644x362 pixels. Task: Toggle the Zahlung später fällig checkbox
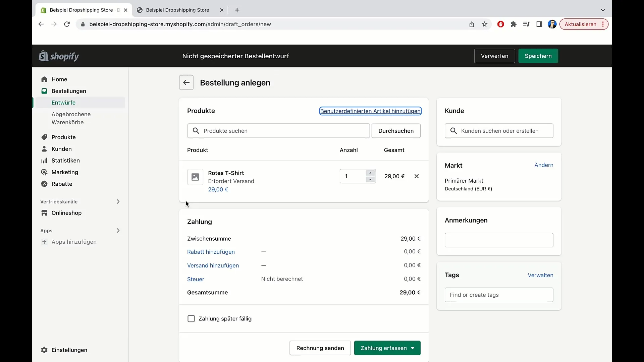191,318
